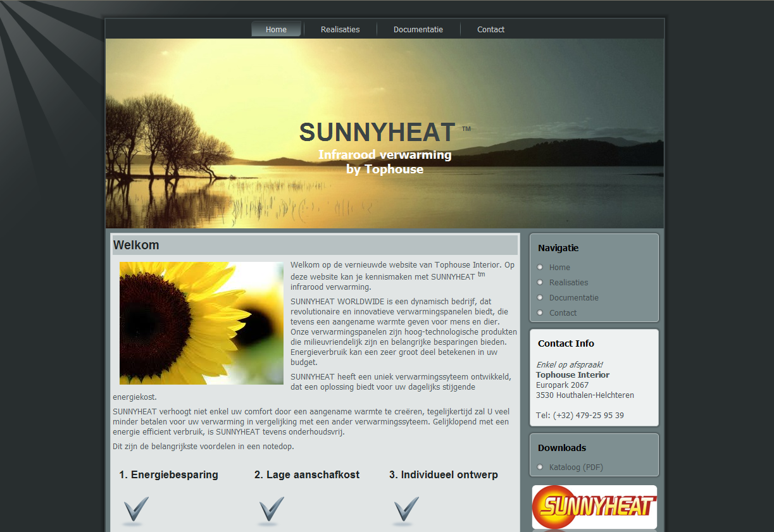Click the checkmark icon under Energiebesparing

[135, 511]
